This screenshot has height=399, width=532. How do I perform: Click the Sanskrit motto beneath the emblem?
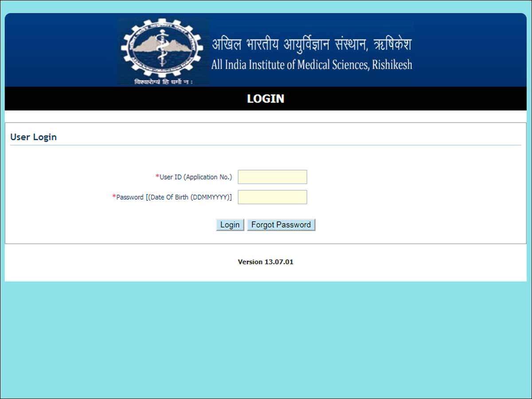coord(164,82)
